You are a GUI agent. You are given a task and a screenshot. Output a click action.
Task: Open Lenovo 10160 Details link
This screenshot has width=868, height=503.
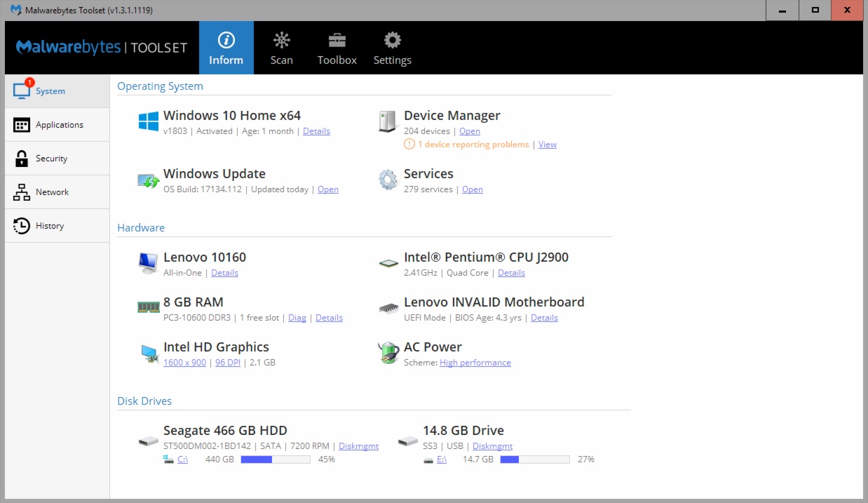click(x=224, y=273)
